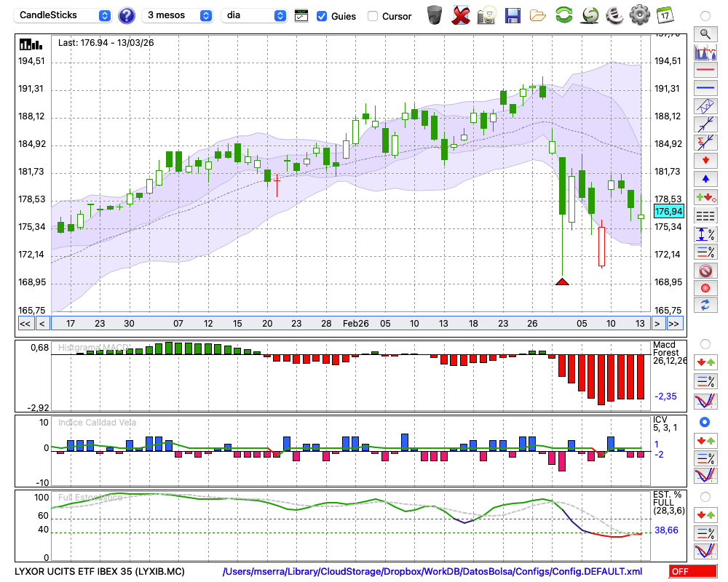Select the radio button above the zoom tool
Screen dimensions: 728x582
705,16
